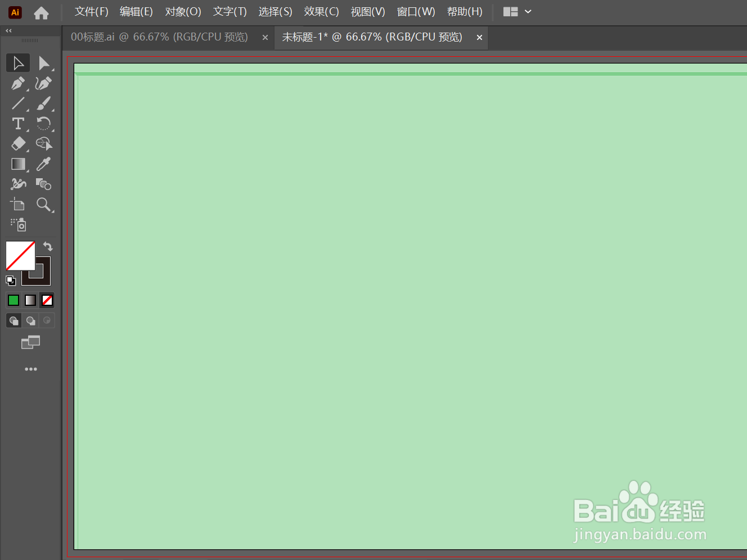Close the 未标题-1* tab
Viewport: 747px width, 560px height.
479,37
